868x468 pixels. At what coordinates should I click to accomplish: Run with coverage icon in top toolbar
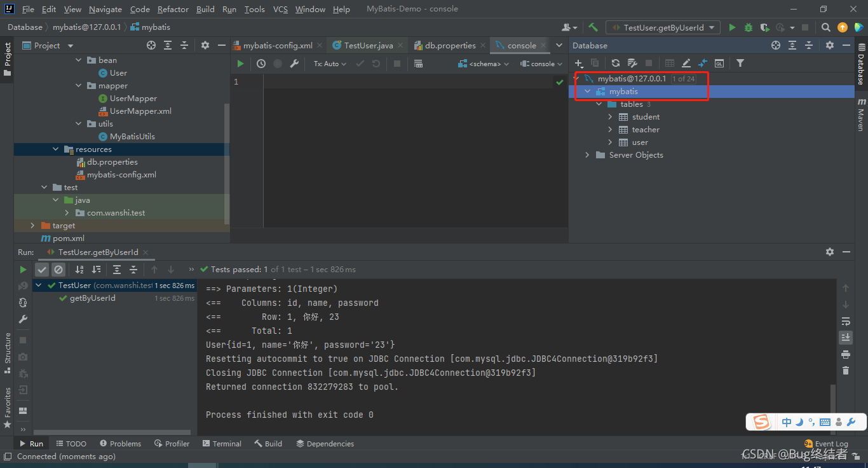point(764,27)
